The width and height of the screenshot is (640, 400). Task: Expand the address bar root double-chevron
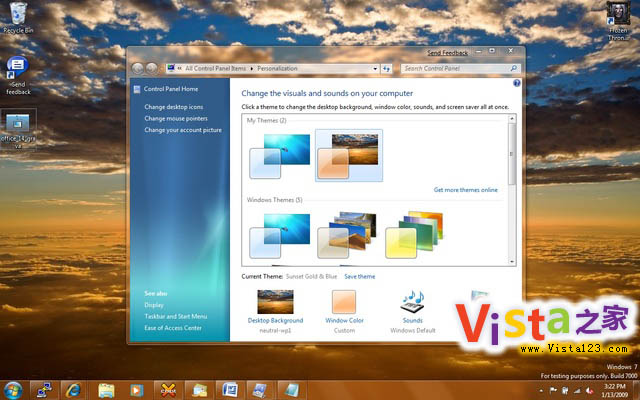180,69
